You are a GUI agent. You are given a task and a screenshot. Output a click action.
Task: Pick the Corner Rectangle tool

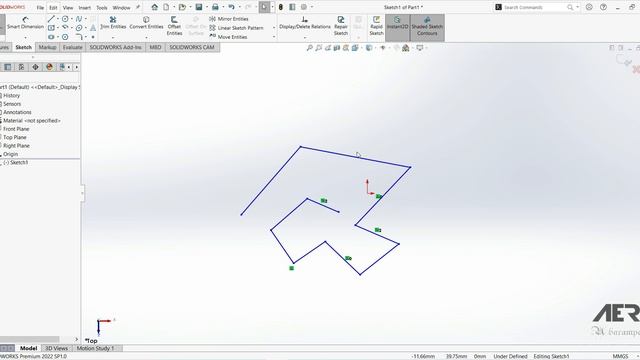pyautogui.click(x=51, y=28)
